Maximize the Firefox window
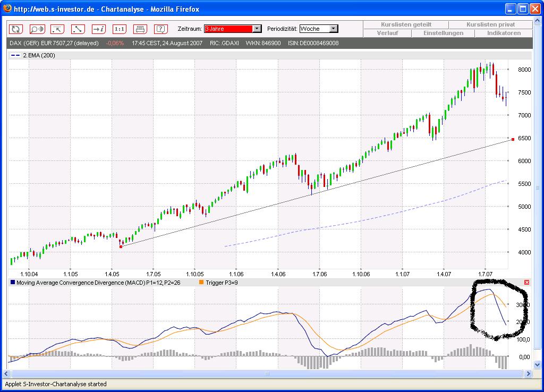Screen dimensions: 544x392 (x=523, y=8)
